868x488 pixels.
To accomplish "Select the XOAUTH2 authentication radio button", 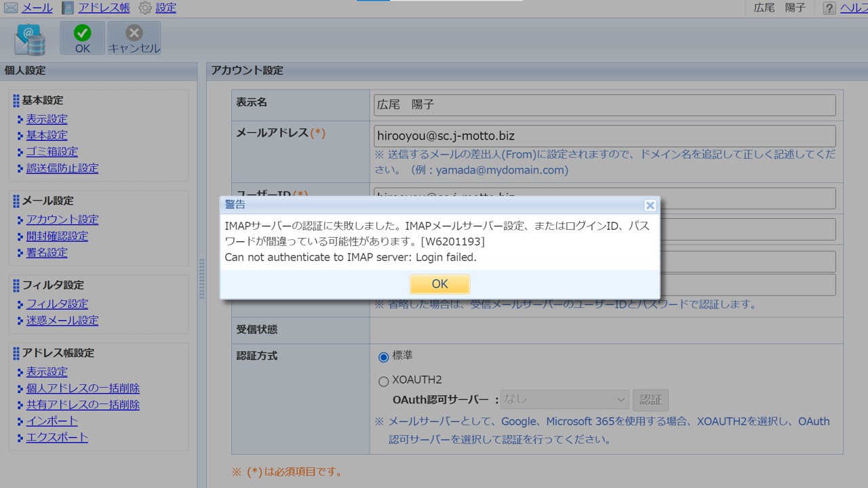I will click(x=383, y=381).
